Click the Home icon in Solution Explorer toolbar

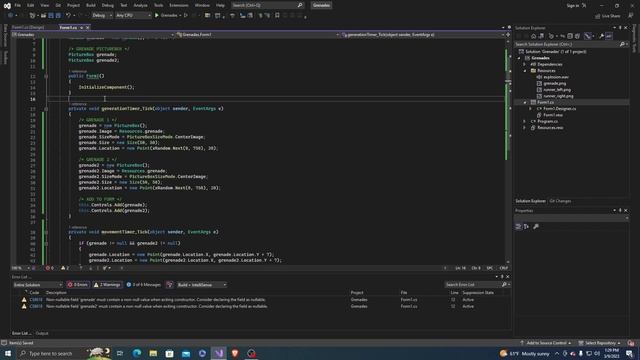click(533, 36)
